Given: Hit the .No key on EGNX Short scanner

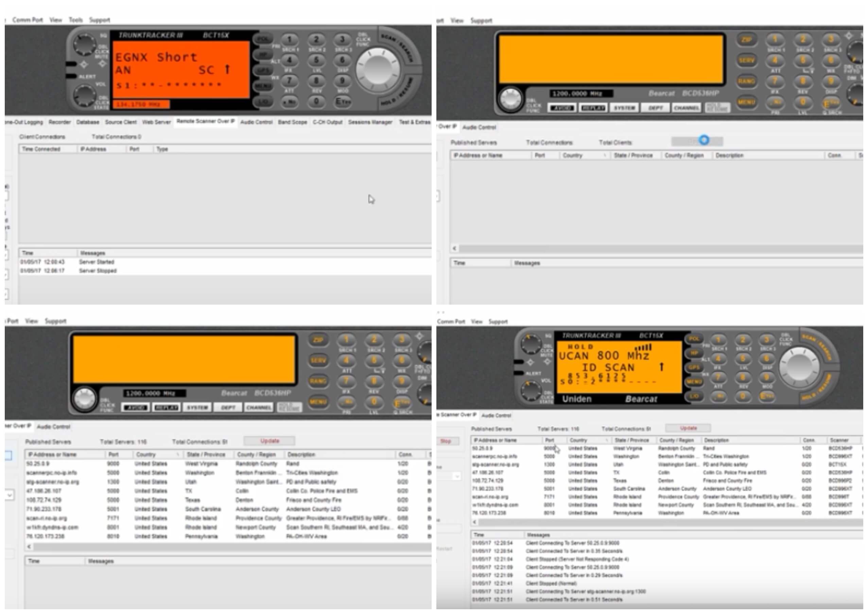Looking at the screenshot, I should coord(290,102).
